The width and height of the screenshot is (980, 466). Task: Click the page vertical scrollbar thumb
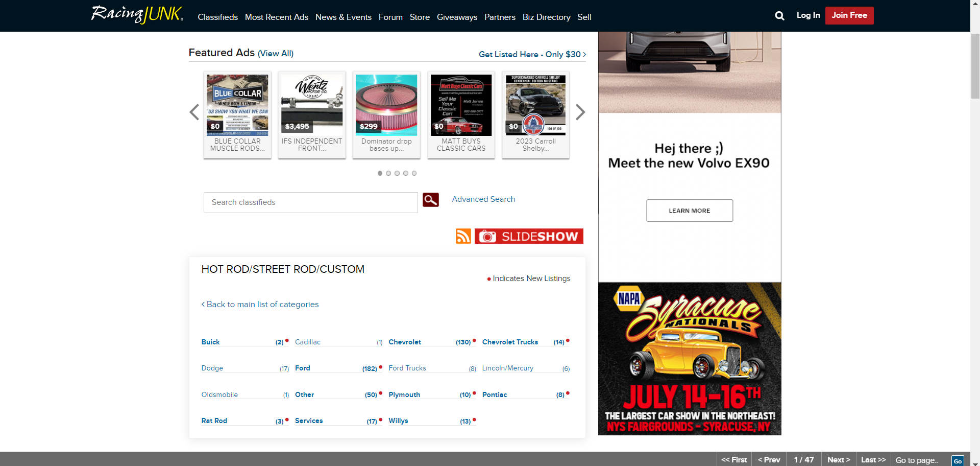point(975,66)
